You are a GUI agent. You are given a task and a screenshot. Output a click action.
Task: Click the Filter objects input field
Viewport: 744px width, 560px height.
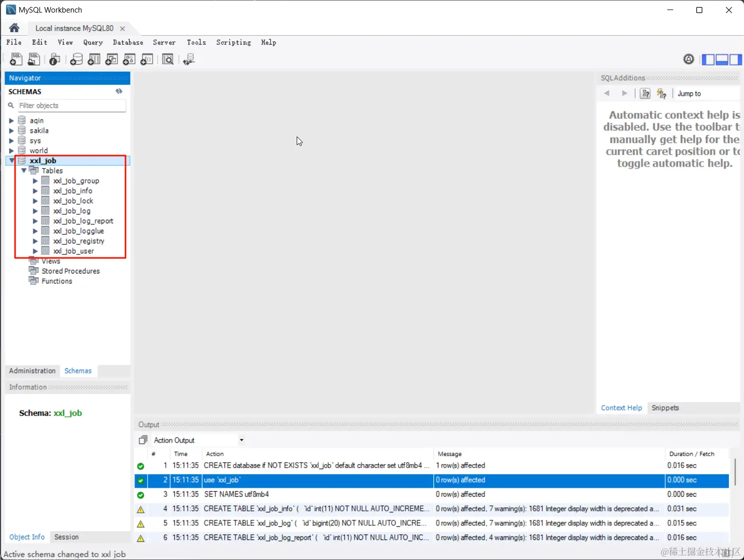coord(72,105)
